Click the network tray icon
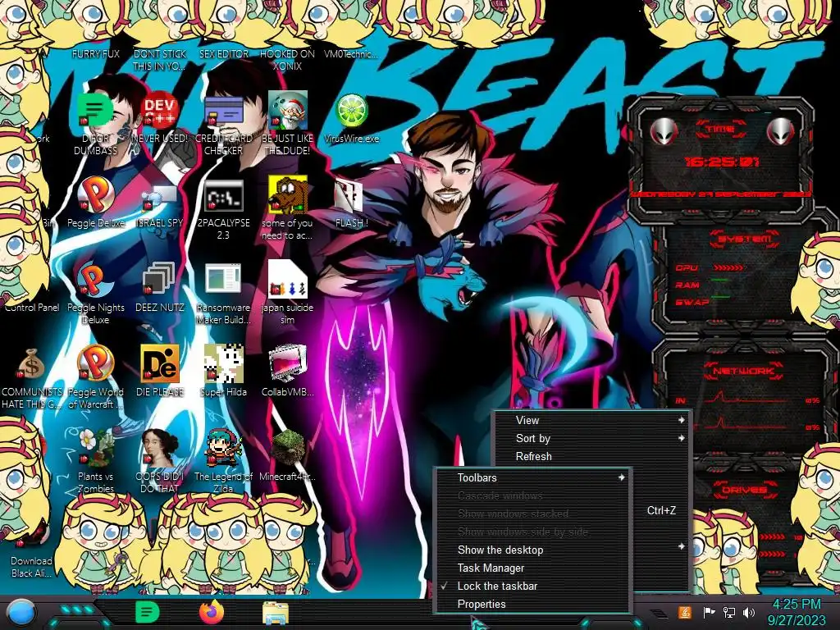The height and width of the screenshot is (630, 840). [x=728, y=612]
